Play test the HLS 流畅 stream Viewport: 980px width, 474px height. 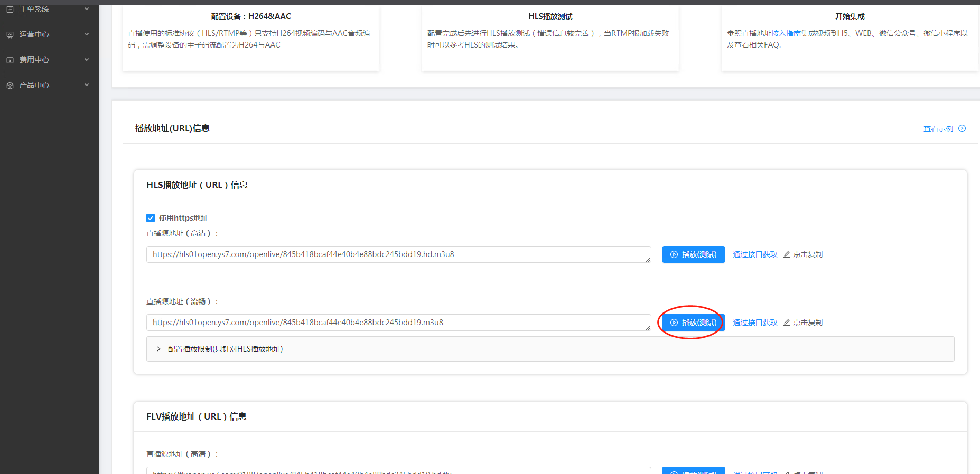pos(693,323)
